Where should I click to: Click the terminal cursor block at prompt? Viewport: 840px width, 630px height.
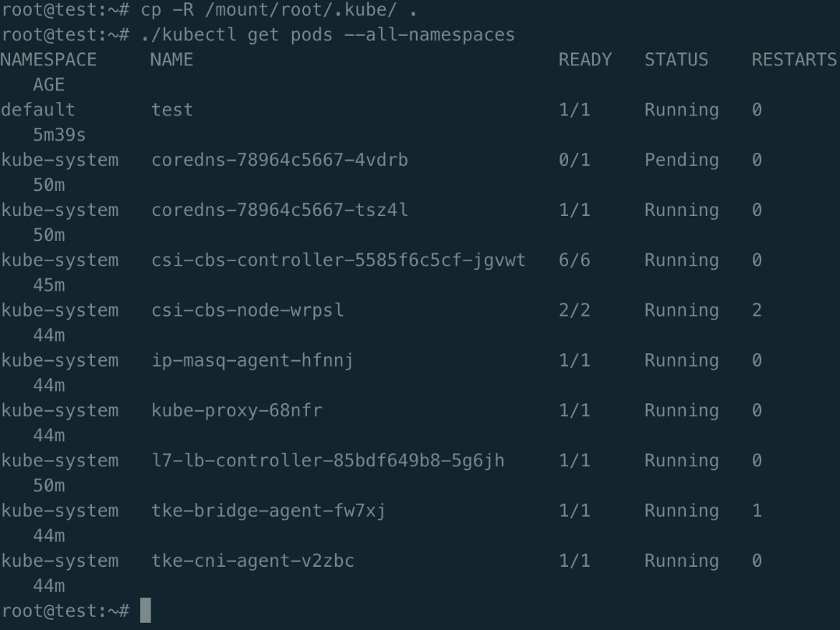[146, 611]
